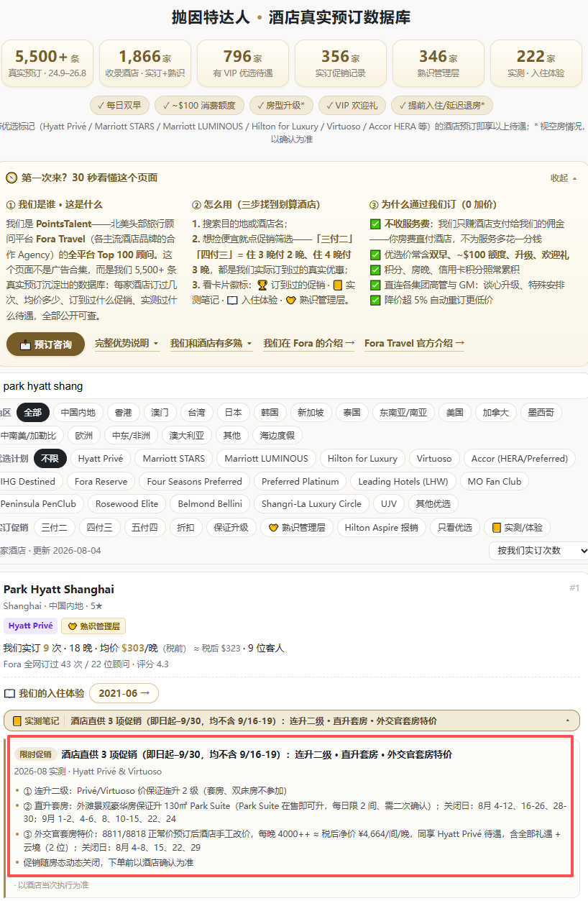Viewport: 588px width, 901px height.
Task: Filter by Belmond Bellini program
Action: coord(210,504)
